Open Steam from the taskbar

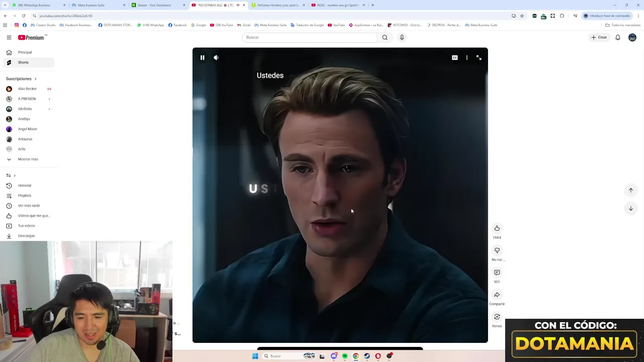click(367, 356)
